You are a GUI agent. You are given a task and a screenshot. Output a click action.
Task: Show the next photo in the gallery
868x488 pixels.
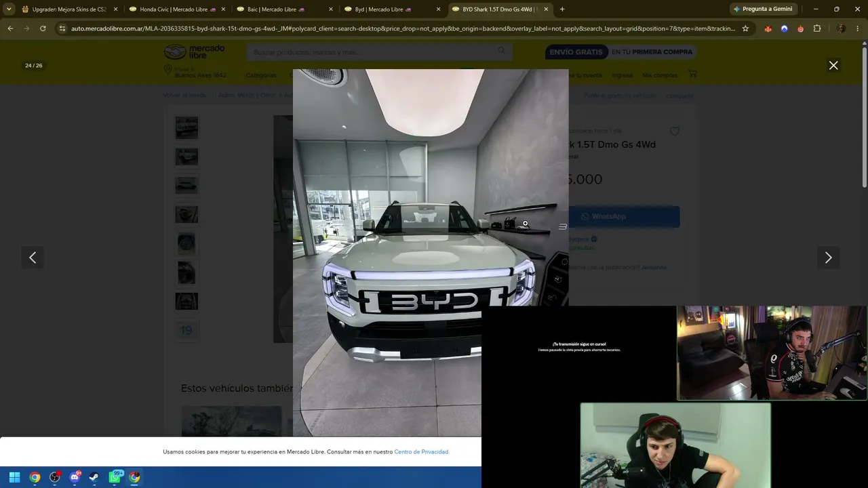pos(828,258)
